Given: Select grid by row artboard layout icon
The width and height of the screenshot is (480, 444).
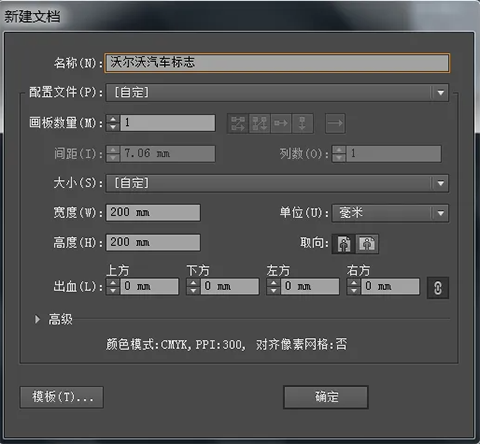Looking at the screenshot, I should tap(238, 123).
